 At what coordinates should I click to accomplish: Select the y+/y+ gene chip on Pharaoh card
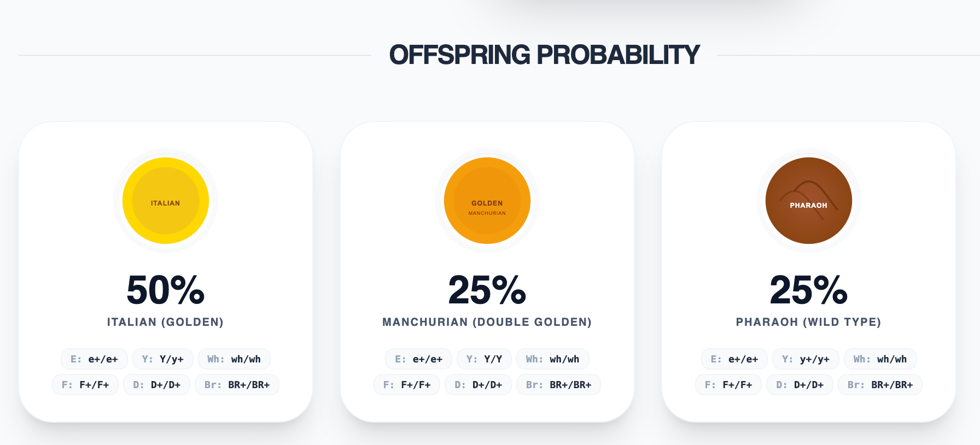point(806,359)
